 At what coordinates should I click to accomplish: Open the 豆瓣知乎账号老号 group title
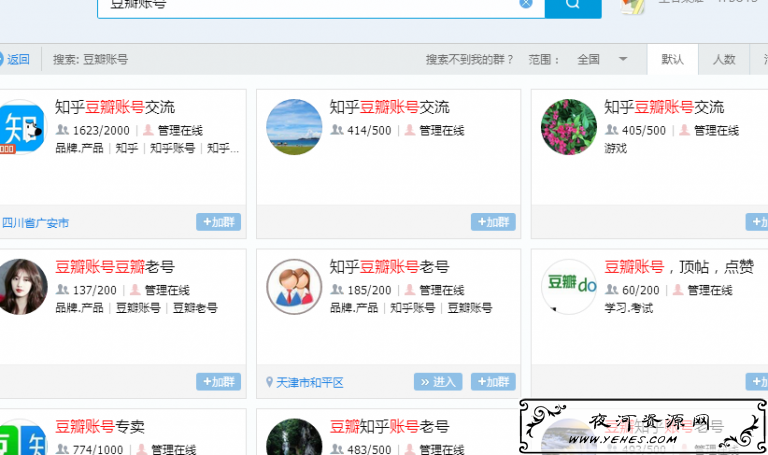pyautogui.click(x=389, y=427)
